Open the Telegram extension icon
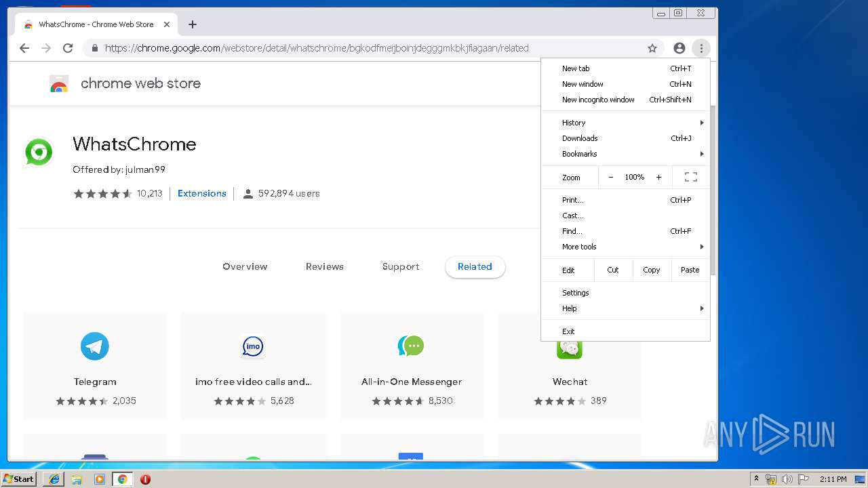 tap(95, 346)
